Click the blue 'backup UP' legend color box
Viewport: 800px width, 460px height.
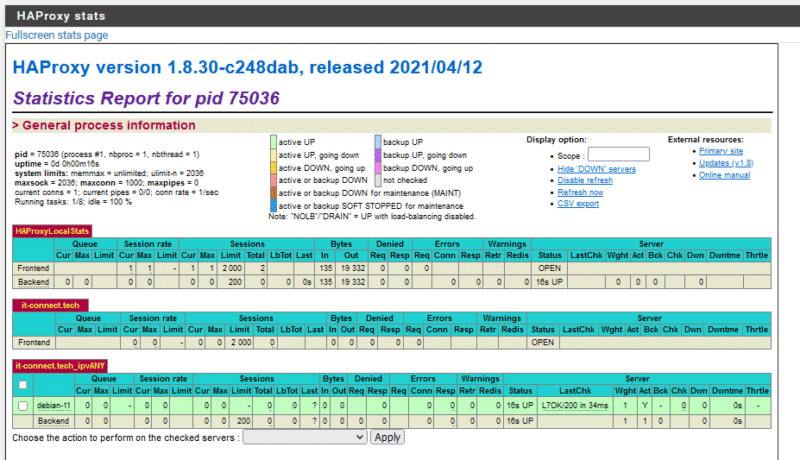point(378,143)
